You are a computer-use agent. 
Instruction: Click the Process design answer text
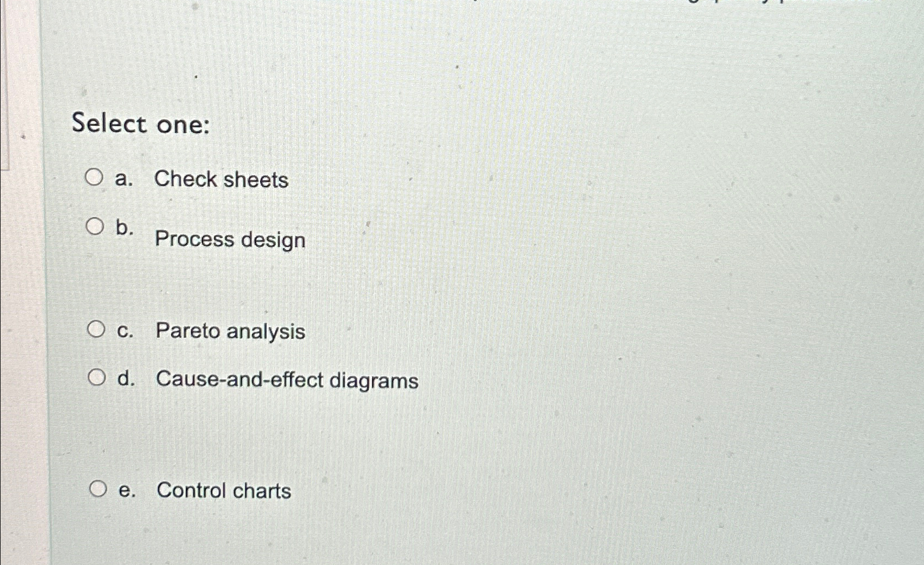coord(229,240)
